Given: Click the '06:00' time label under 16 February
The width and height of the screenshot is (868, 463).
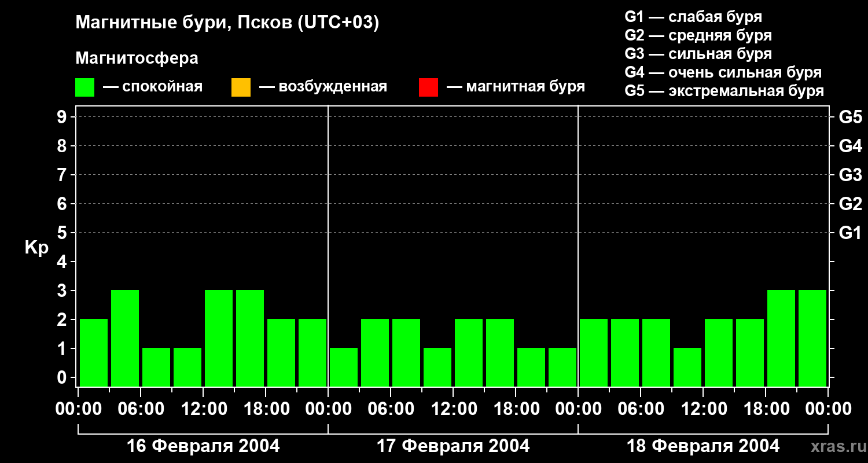Looking at the screenshot, I should point(141,409).
